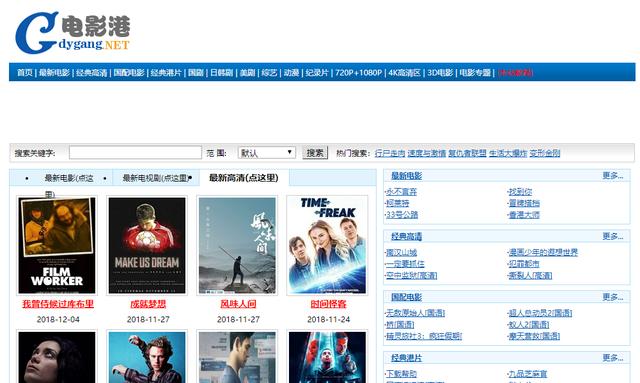This screenshot has height=383, width=640.
Task: Switch to the 最新电视剧 tab
Action: point(156,178)
